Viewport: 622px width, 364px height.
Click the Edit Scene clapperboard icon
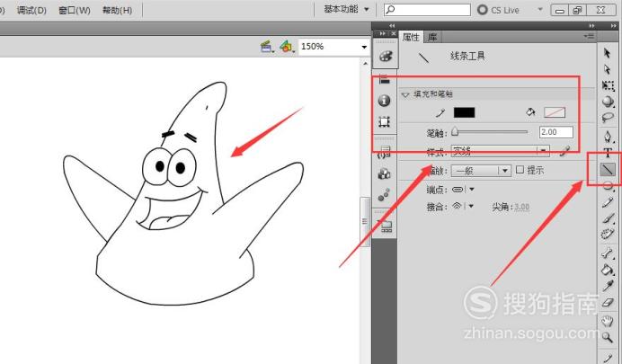point(267,47)
